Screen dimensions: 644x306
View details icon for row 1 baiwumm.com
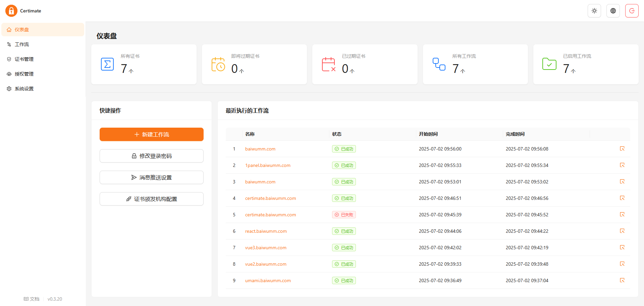pyautogui.click(x=622, y=148)
